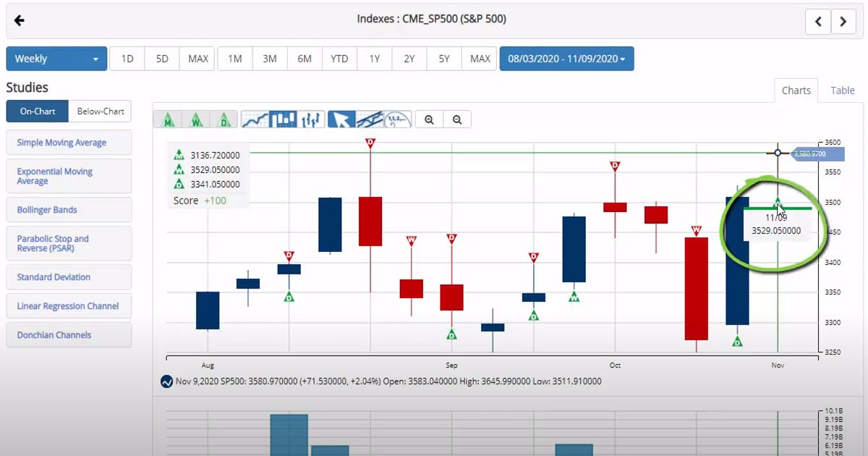This screenshot has width=868, height=456.
Task: Add Bollinger Bands study
Action: (x=69, y=210)
